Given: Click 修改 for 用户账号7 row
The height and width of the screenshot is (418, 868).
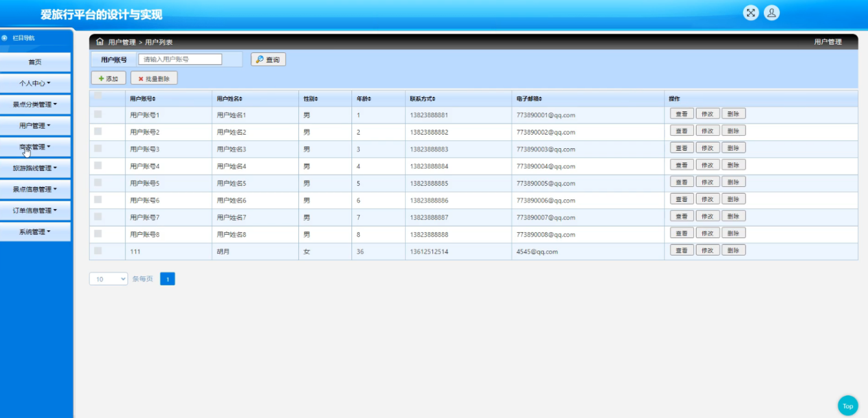Looking at the screenshot, I should [x=707, y=216].
